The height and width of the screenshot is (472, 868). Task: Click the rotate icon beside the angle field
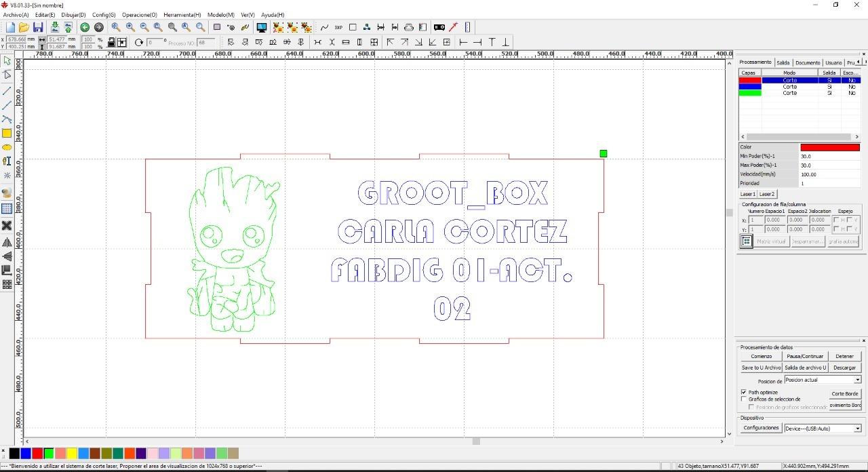[x=139, y=42]
